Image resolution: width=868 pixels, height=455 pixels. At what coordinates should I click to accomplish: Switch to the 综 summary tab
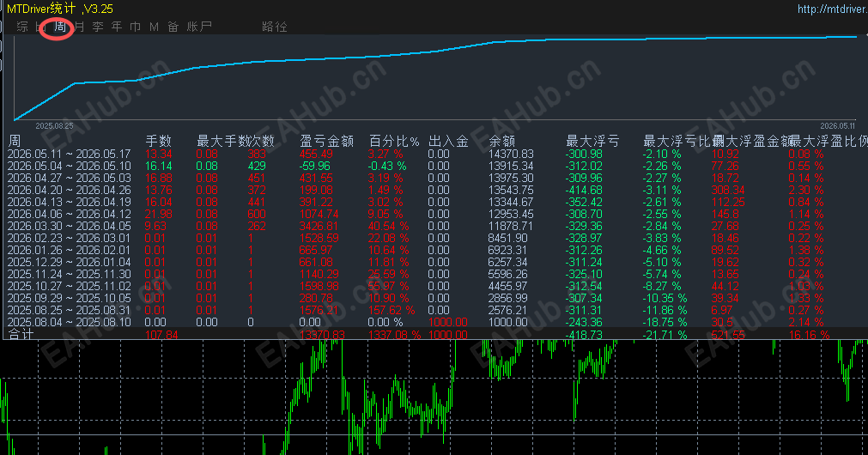pos(22,27)
